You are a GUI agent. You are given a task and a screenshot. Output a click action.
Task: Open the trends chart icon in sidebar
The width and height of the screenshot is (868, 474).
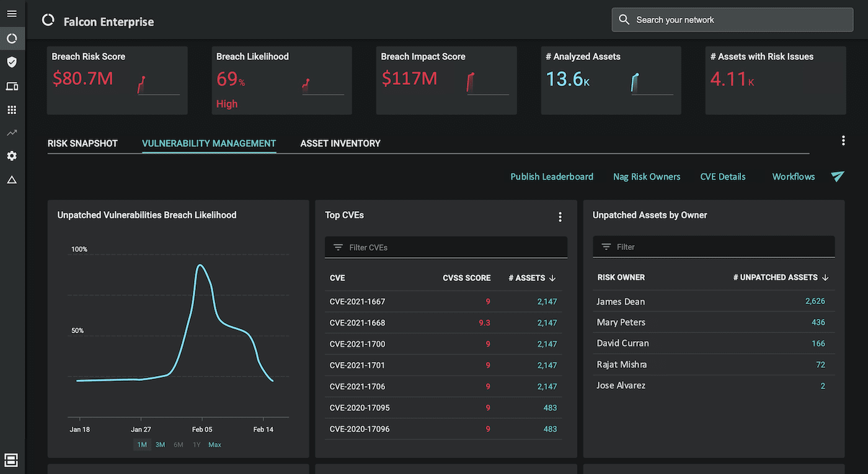click(x=12, y=133)
